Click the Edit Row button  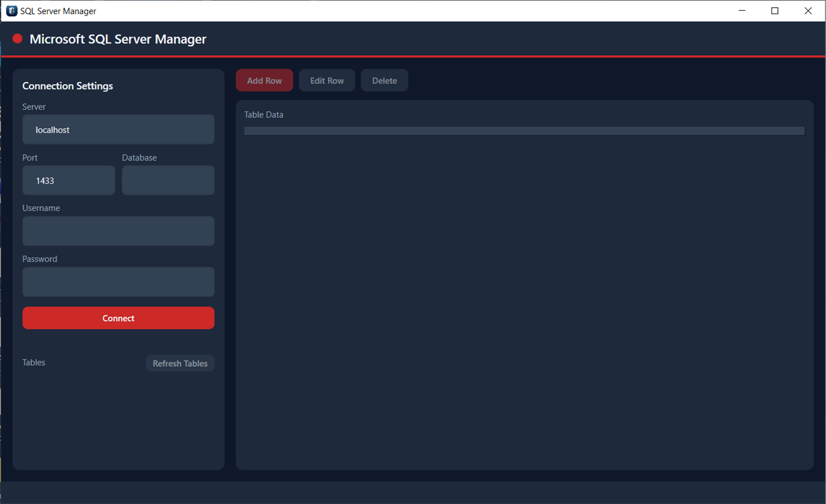[x=327, y=81]
